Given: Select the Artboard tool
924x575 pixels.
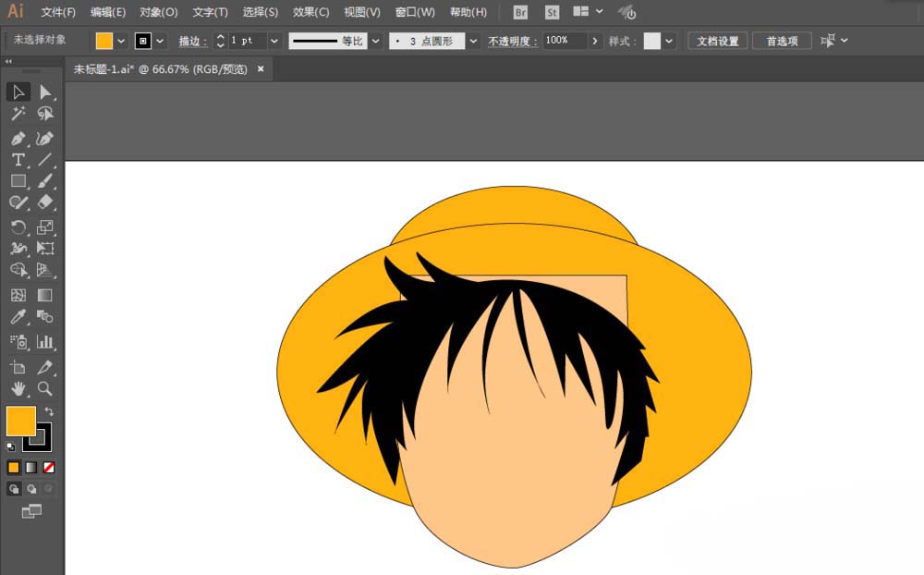Looking at the screenshot, I should pyautogui.click(x=18, y=367).
